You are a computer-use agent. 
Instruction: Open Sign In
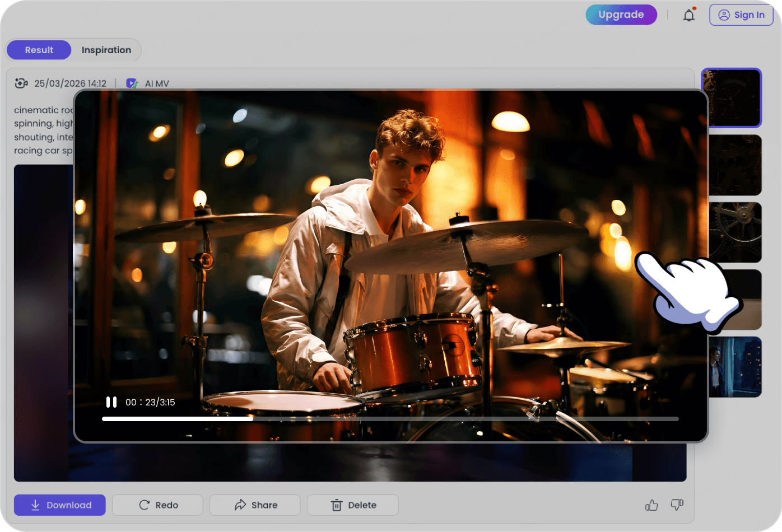tap(741, 15)
